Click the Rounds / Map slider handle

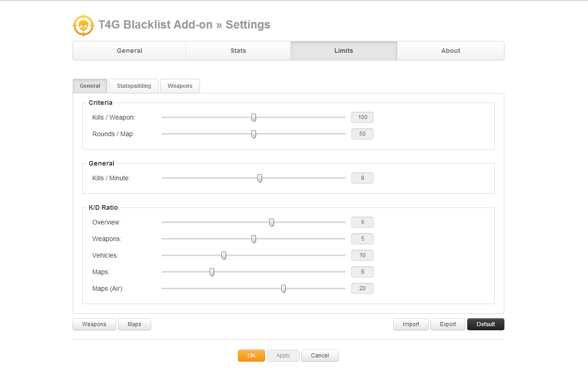coord(254,134)
